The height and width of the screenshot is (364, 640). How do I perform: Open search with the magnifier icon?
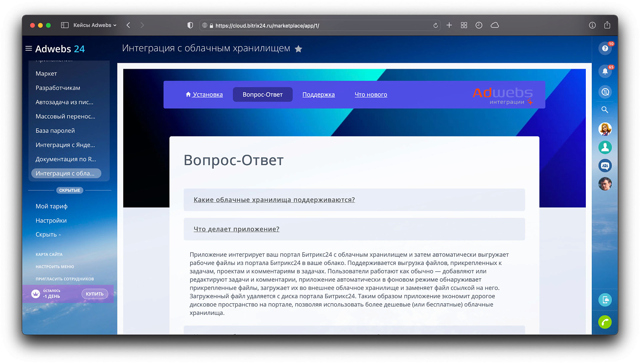(x=605, y=109)
